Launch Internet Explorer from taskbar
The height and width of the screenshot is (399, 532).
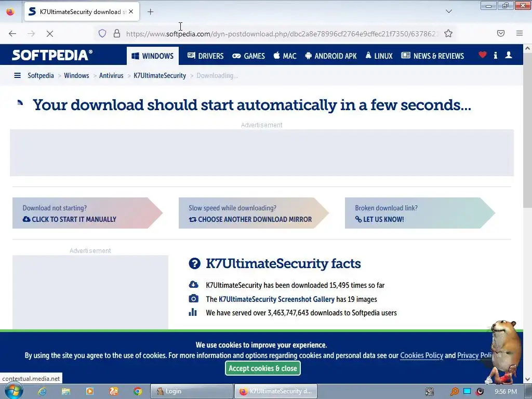tap(42, 391)
